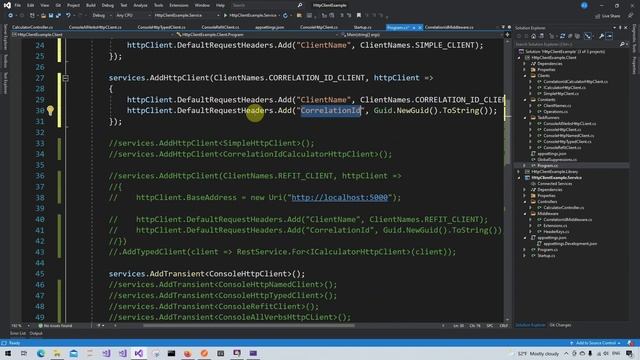
Task: Click the active Visual Studio taskbar icon
Action: pos(139,353)
